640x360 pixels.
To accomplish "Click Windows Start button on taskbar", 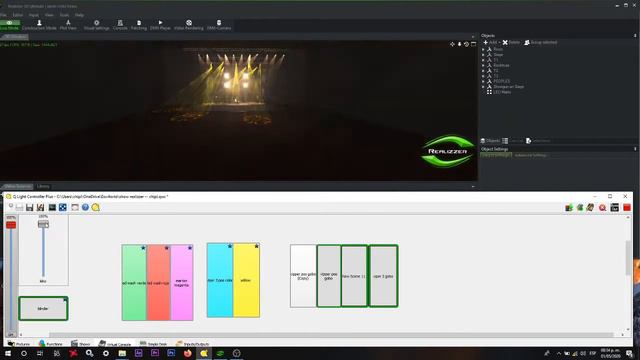I will [8, 353].
